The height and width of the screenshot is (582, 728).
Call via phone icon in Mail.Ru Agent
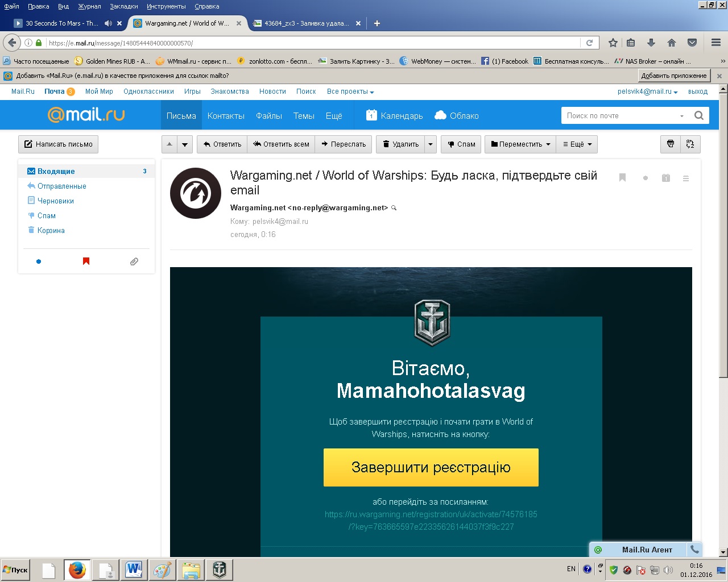click(694, 549)
